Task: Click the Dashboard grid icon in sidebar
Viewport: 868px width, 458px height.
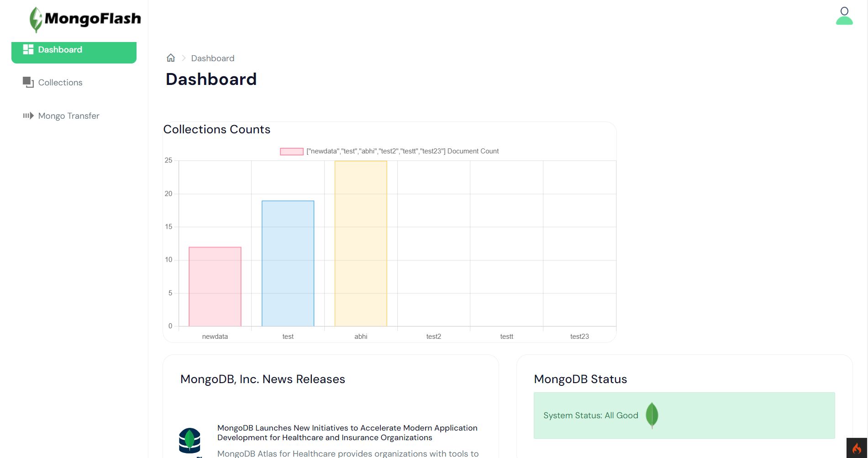Action: coord(28,49)
